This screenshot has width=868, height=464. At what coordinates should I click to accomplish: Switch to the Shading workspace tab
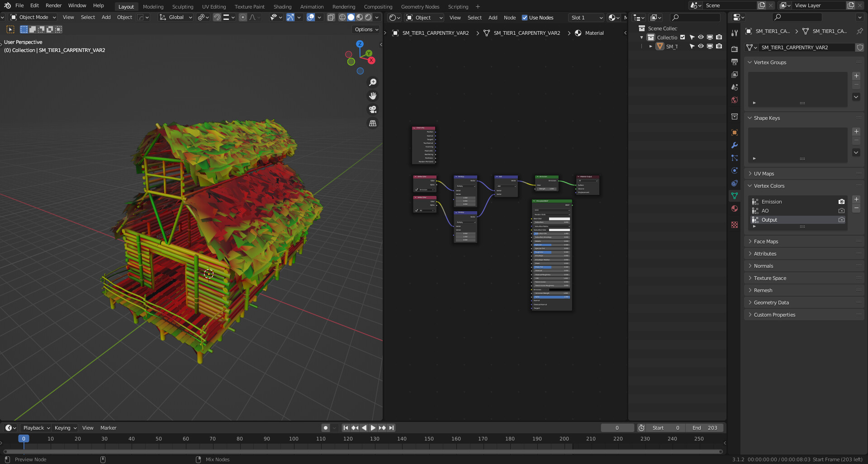coord(282,6)
